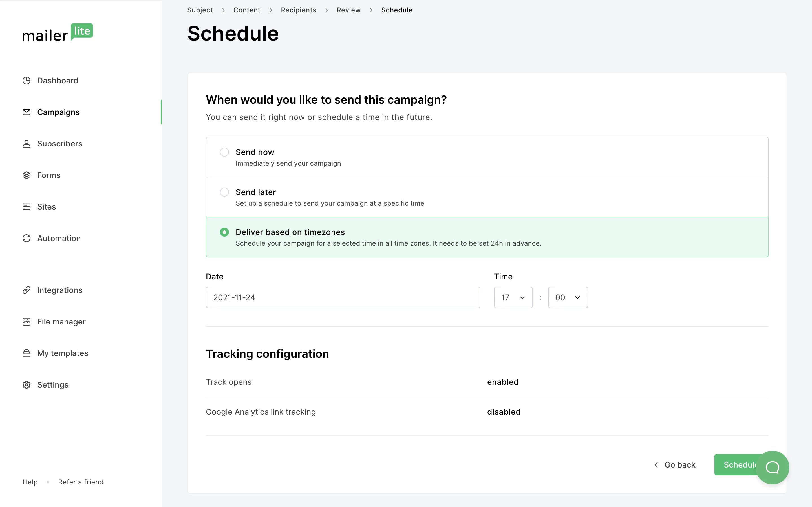Click the Automation refresh arrows icon
Viewport: 812px width, 507px height.
[x=27, y=238]
